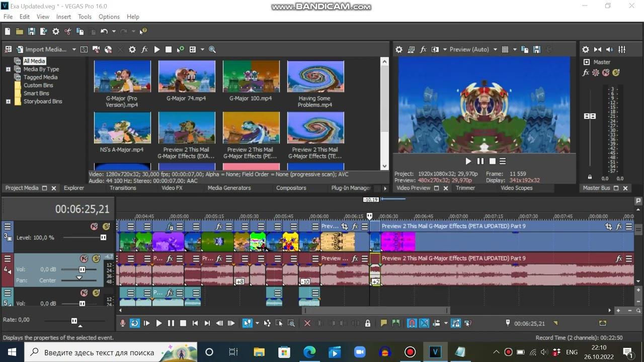The image size is (644, 362).
Task: Open Media FX in Project Media toolbar
Action: click(144, 49)
